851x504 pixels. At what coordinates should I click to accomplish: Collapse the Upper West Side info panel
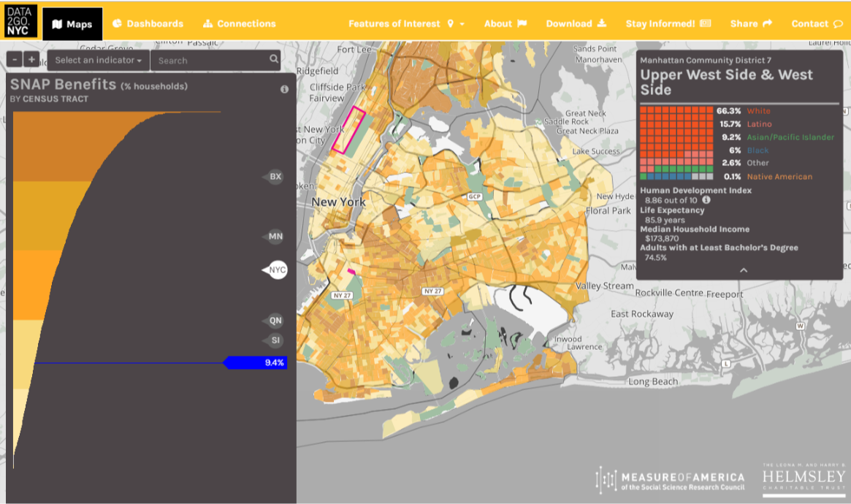click(743, 270)
